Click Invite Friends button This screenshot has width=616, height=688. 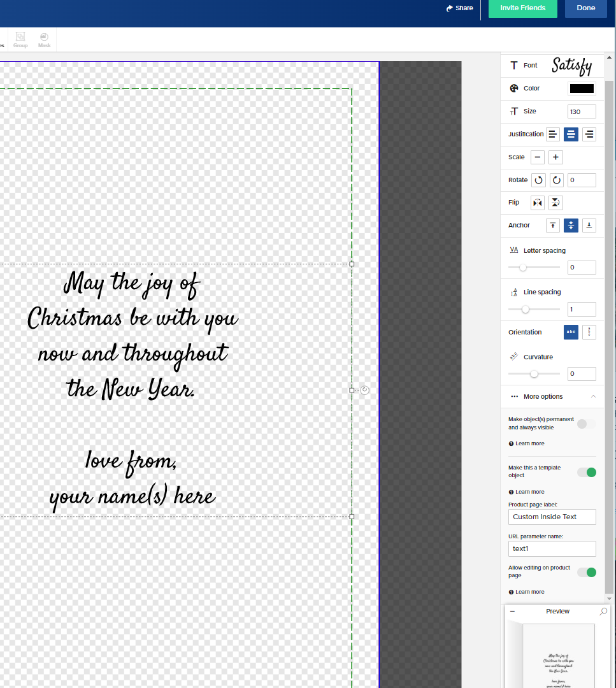pyautogui.click(x=523, y=8)
